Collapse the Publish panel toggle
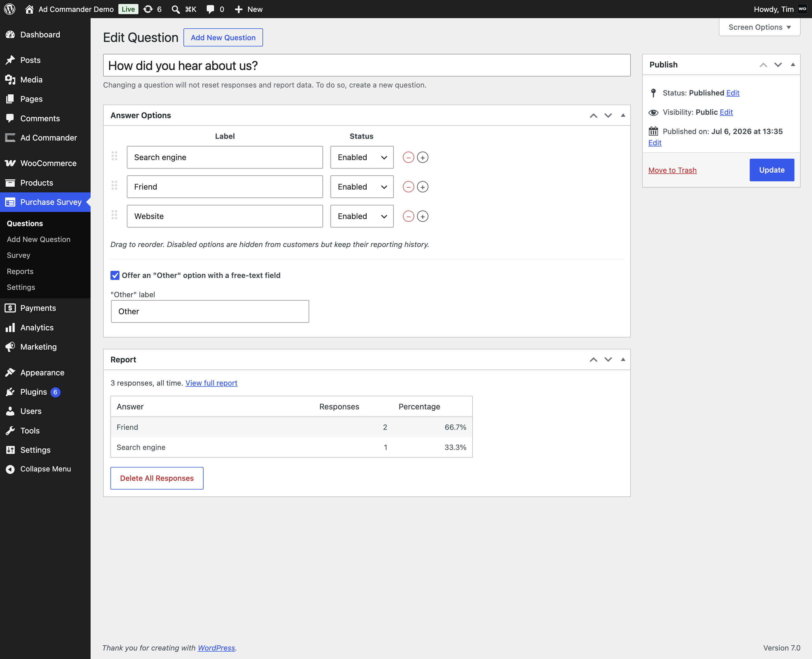The height and width of the screenshot is (659, 812). point(793,65)
